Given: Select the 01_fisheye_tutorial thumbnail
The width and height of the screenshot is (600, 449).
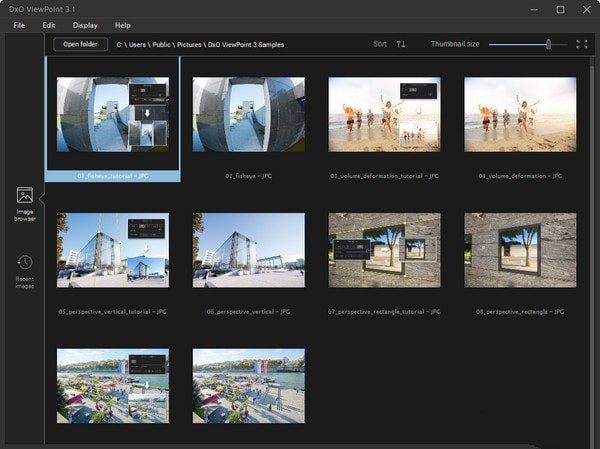Looking at the screenshot, I should tap(113, 114).
